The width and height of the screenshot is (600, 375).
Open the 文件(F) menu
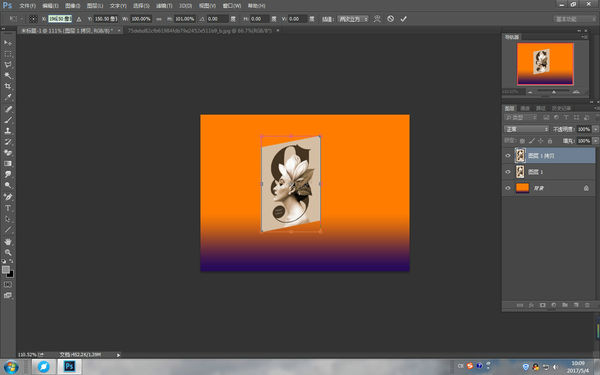coord(27,6)
